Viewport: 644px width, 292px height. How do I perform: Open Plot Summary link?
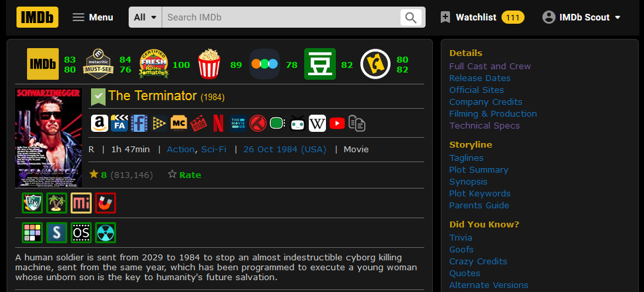coord(478,170)
